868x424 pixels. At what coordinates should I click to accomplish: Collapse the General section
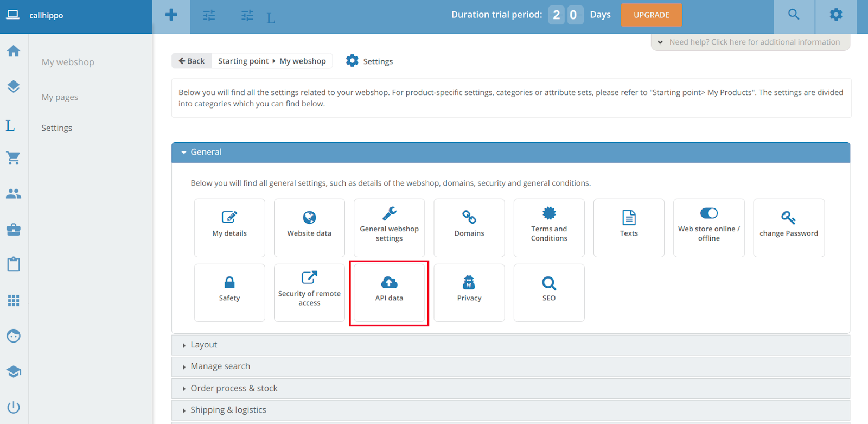(x=510, y=153)
